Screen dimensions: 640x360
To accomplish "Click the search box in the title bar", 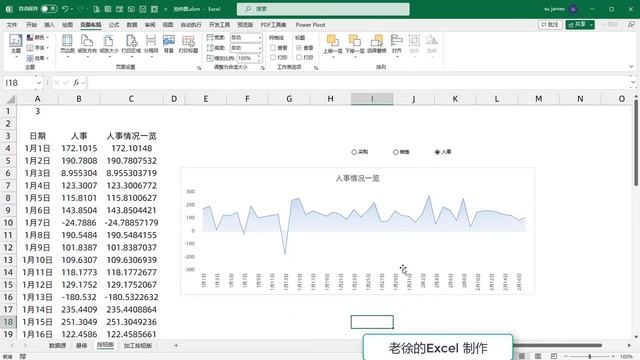I will [x=323, y=9].
